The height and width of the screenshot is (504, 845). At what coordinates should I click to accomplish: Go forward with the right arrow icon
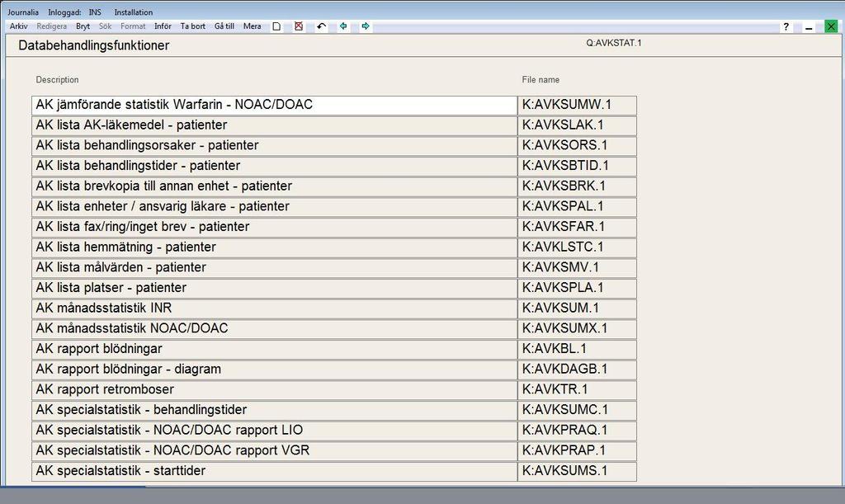point(366,26)
